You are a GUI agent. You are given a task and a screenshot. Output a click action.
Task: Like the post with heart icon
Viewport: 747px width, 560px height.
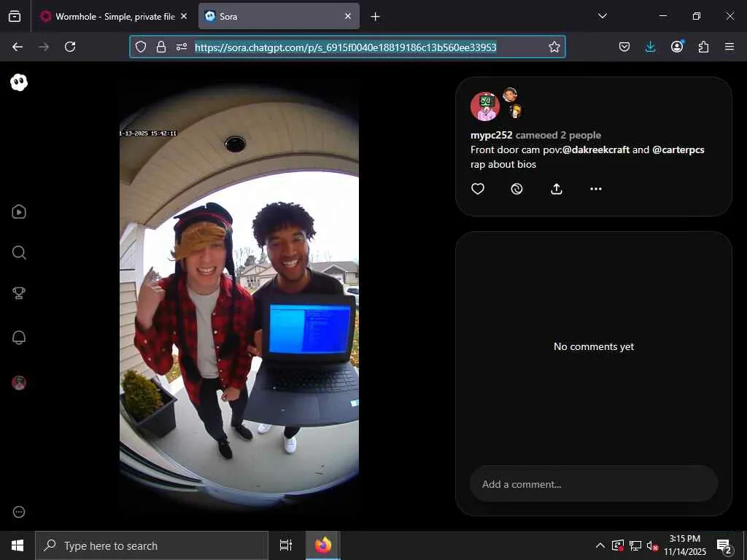pyautogui.click(x=478, y=189)
